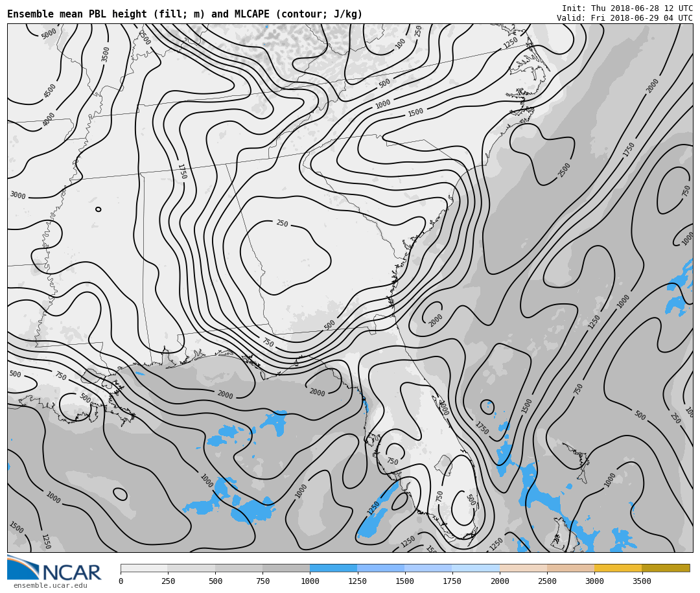Click the colorbar tick label 3000
The height and width of the screenshot is (593, 700).
594,581
